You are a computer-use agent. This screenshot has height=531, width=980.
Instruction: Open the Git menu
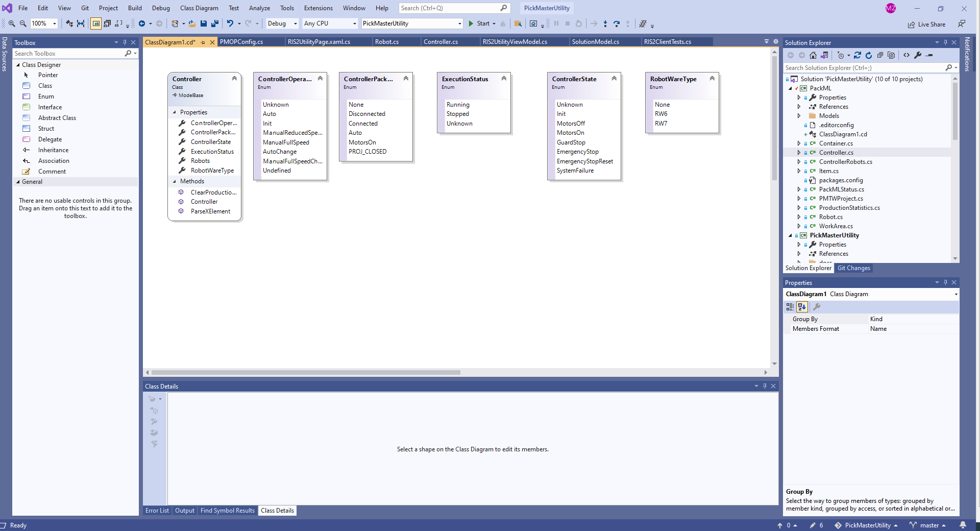(x=85, y=8)
